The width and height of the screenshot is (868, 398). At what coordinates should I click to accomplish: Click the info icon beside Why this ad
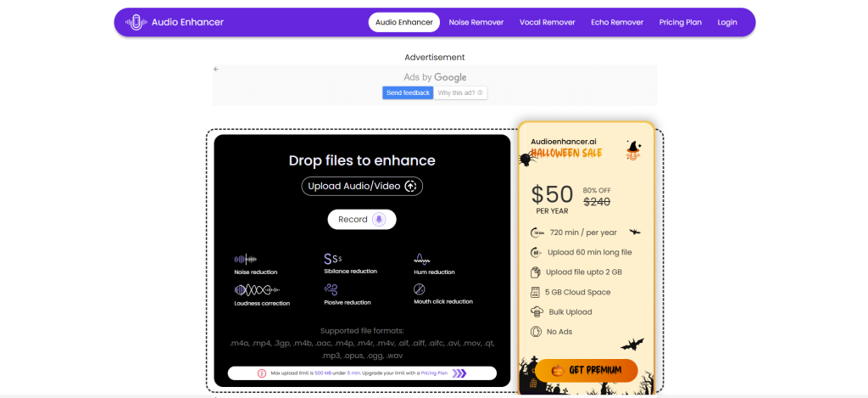pos(480,92)
